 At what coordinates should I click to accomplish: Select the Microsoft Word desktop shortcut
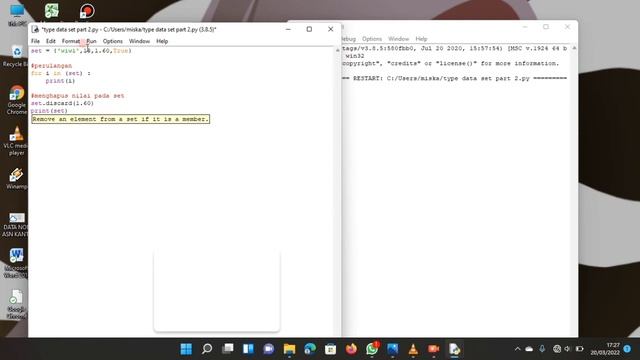coord(16,263)
